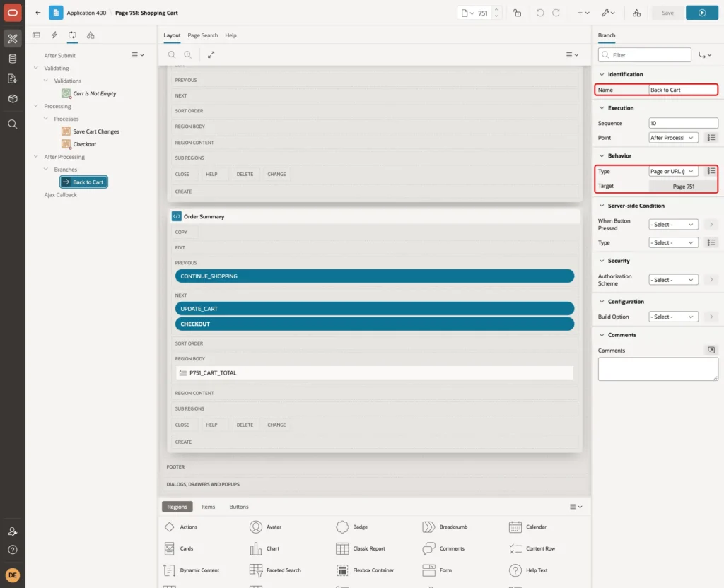Open the help question mark icon
724x588 pixels.
point(13,550)
